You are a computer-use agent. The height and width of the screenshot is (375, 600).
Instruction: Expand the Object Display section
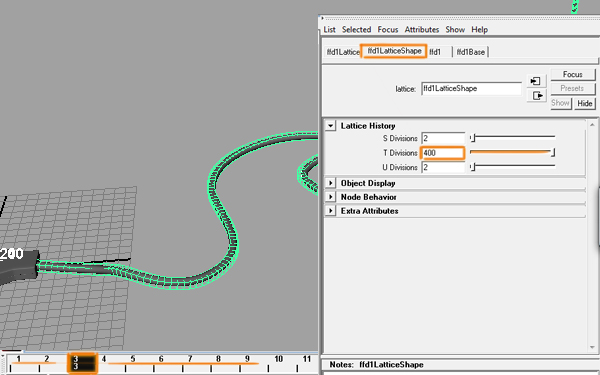pos(330,183)
